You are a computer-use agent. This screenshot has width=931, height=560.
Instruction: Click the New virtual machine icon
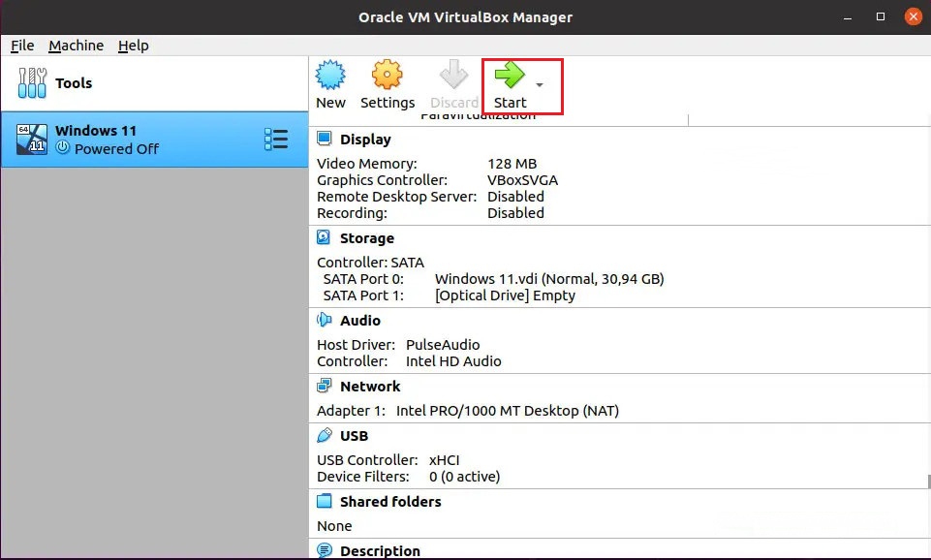[330, 76]
